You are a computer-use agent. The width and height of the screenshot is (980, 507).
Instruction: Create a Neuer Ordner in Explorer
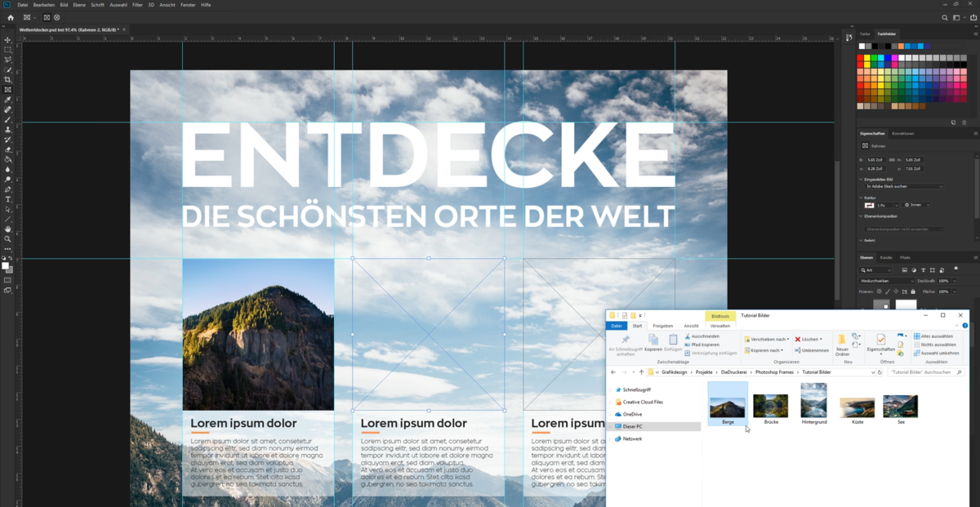coord(841,343)
